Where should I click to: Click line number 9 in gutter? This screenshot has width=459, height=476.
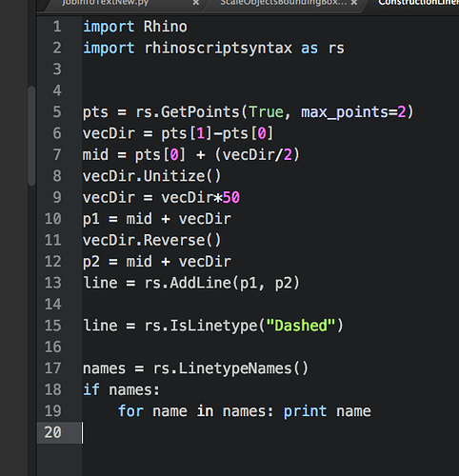coord(57,197)
